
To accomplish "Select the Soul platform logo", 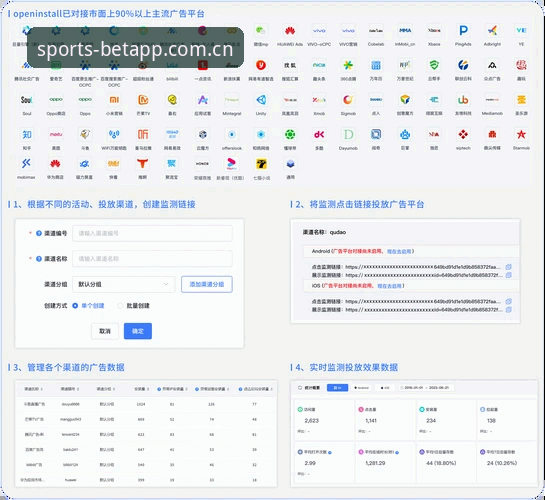I will coord(27,100).
